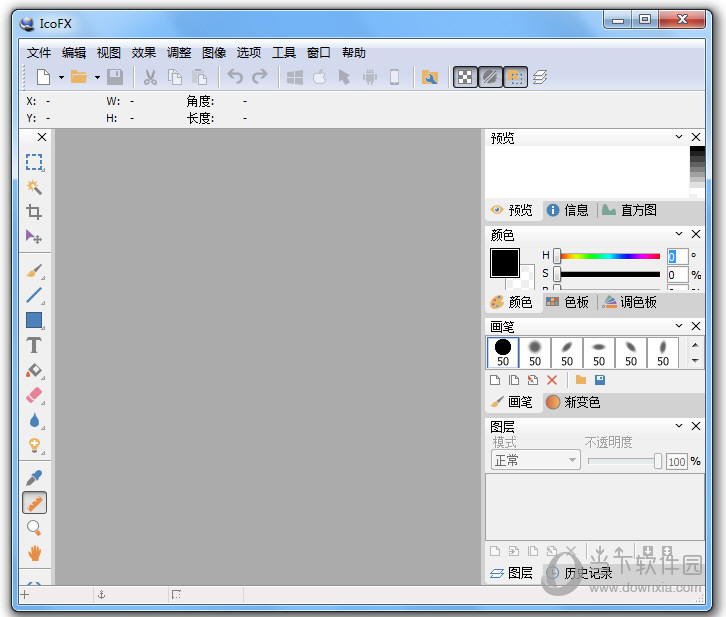Click the S saturation slider

607,274
